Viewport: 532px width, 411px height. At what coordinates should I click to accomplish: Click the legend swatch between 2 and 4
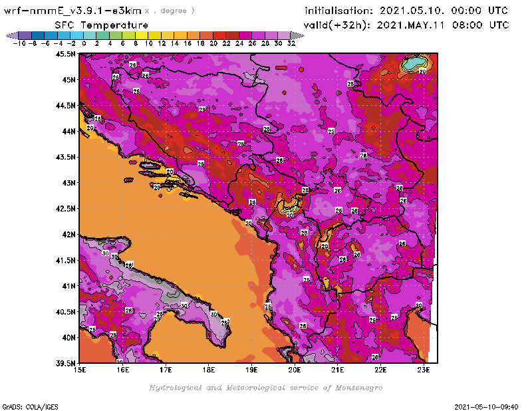pos(103,35)
